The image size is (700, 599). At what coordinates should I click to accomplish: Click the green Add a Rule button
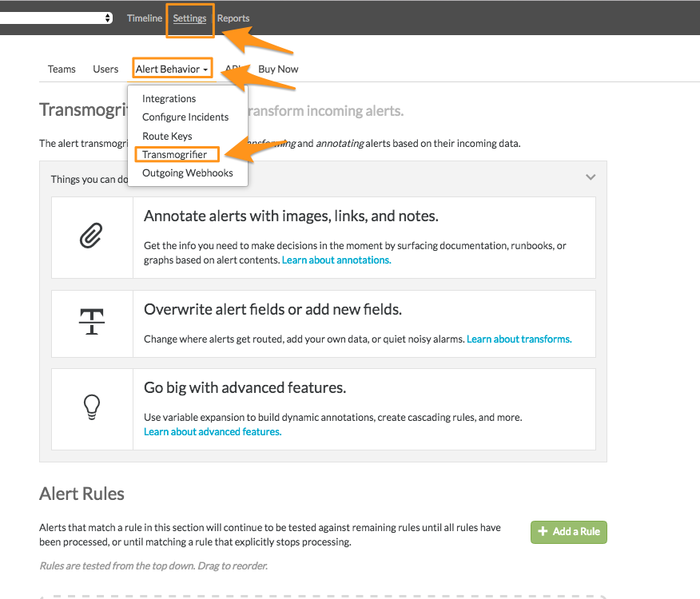click(569, 532)
